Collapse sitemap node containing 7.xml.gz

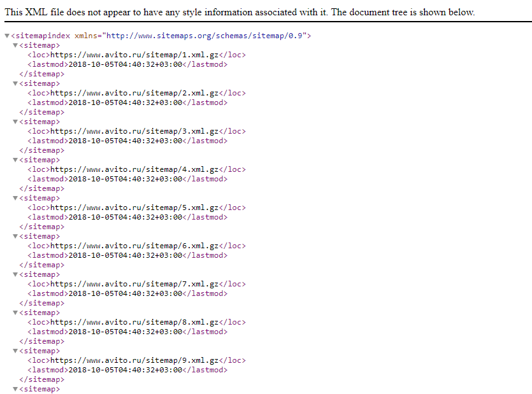(15, 274)
